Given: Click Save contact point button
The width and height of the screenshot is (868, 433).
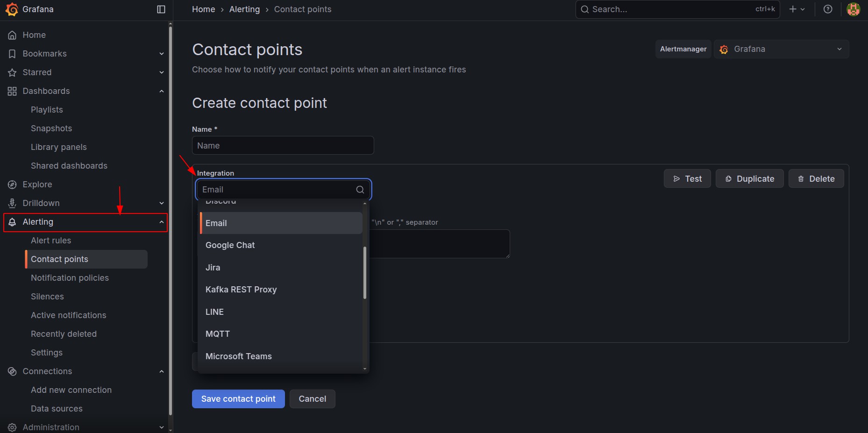Looking at the screenshot, I should [x=238, y=399].
